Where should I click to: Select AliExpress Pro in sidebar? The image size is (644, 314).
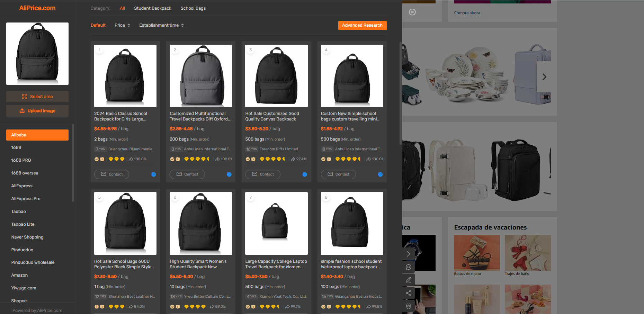point(26,199)
